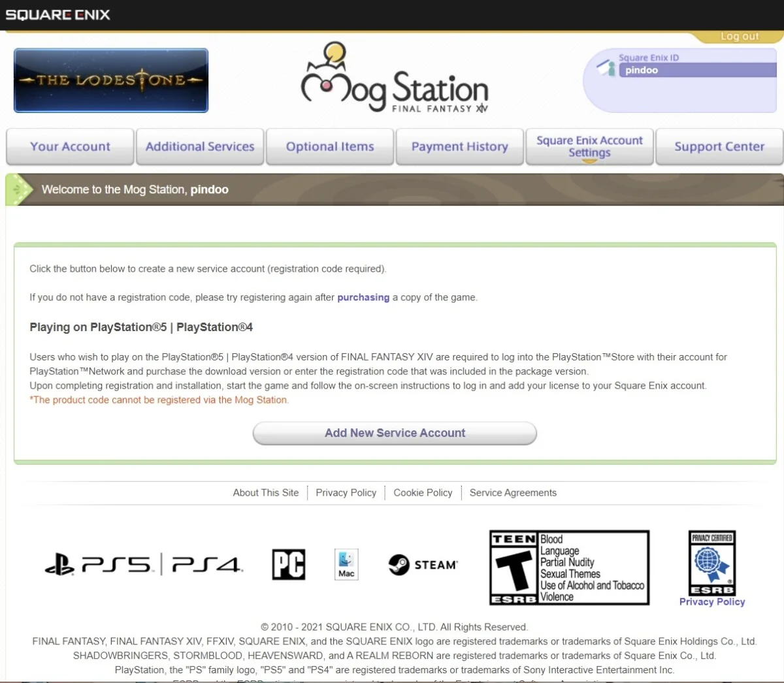784x683 pixels.
Task: Click Add New Service Account button
Action: tap(395, 433)
